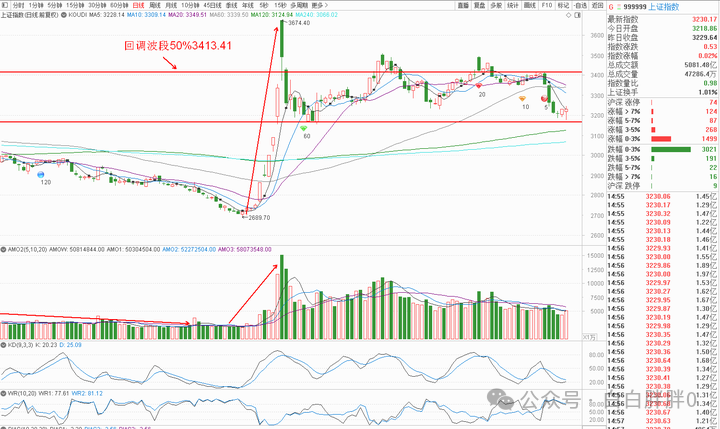Click the orange diamond 10 marker

522,99
